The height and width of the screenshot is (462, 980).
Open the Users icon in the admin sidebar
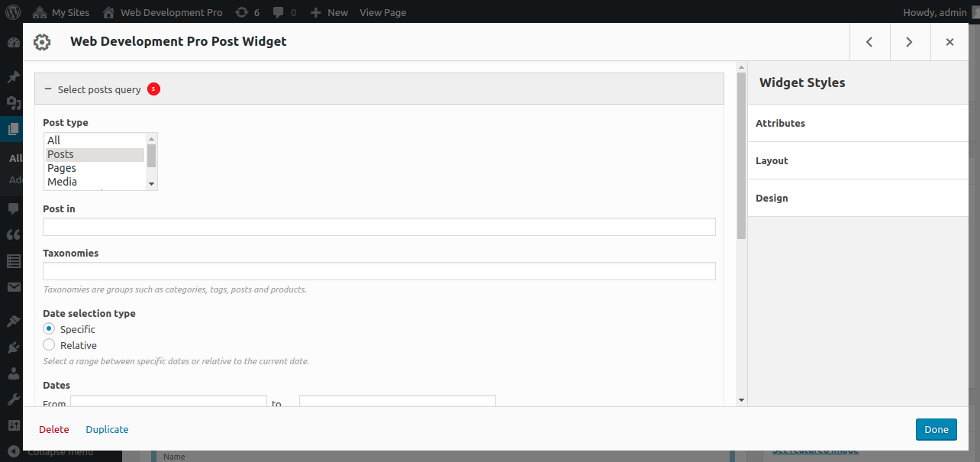[x=13, y=373]
